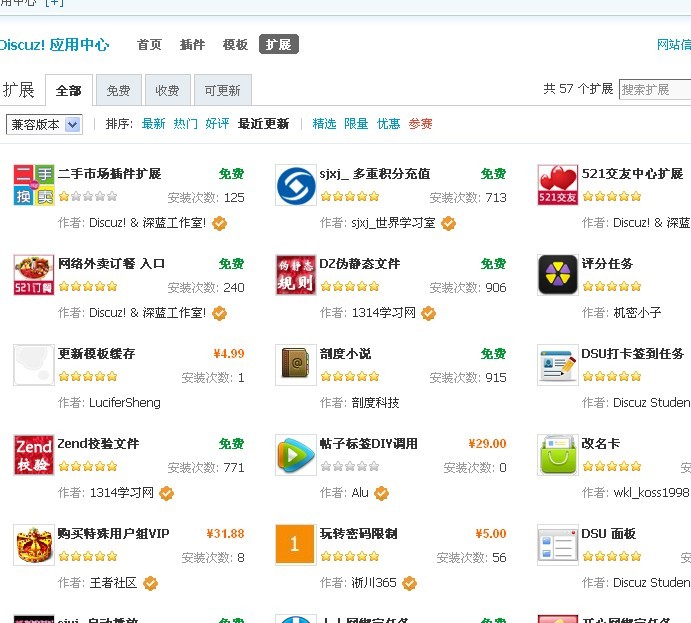The image size is (691, 623).
Task: Click ¥31.88 price of 购买特殊用户组VIP
Action: coord(225,533)
